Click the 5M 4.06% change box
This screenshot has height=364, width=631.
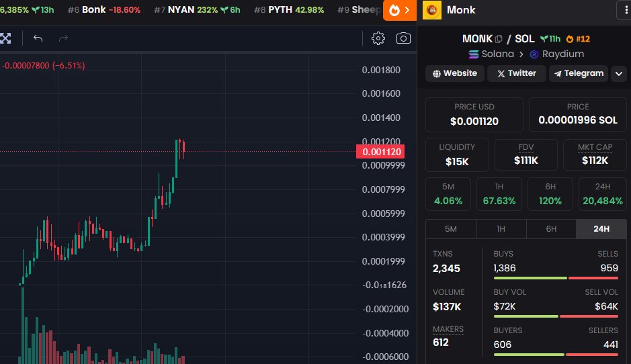click(448, 194)
